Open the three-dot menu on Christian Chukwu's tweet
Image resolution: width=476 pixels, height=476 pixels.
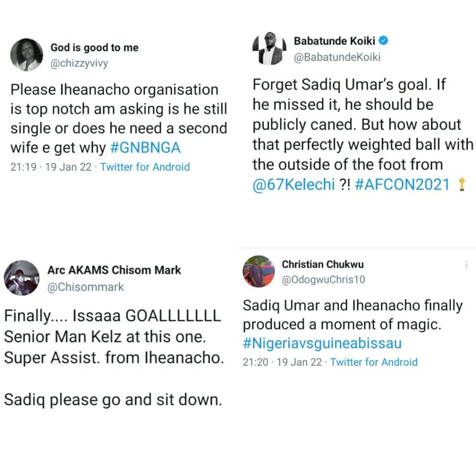coord(466,264)
